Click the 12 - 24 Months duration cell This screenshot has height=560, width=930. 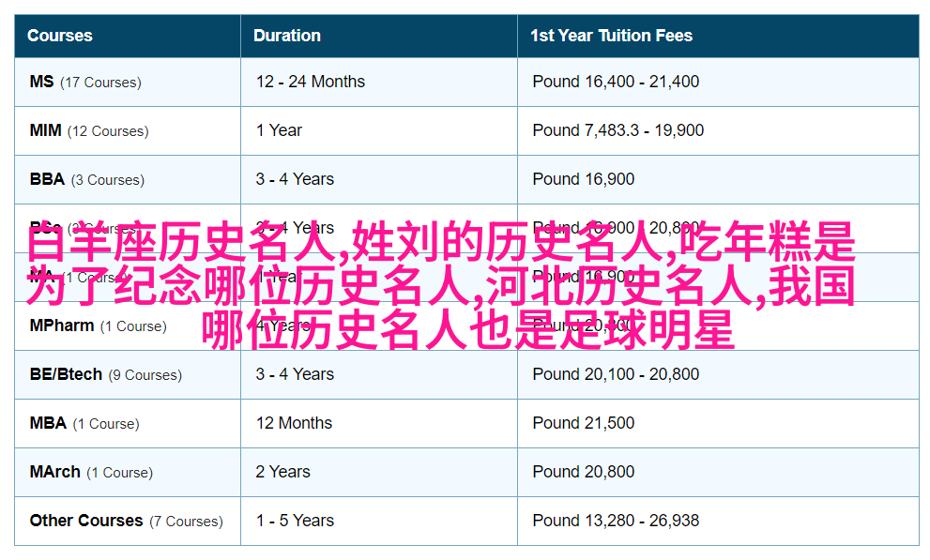(x=311, y=82)
